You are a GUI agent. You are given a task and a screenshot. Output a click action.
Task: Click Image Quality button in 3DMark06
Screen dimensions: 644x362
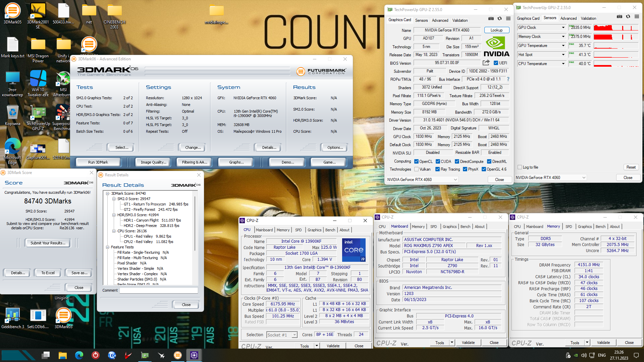pyautogui.click(x=153, y=162)
